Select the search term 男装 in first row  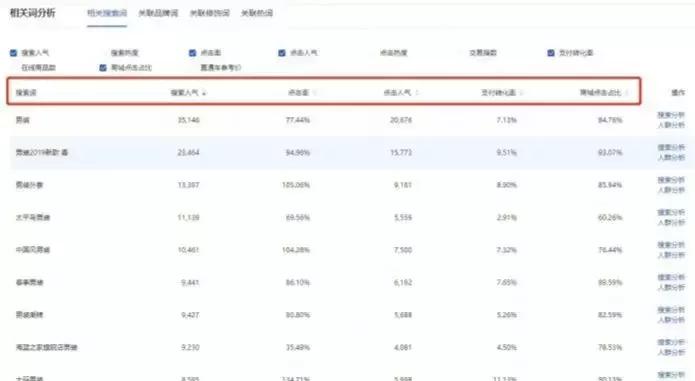click(x=23, y=120)
